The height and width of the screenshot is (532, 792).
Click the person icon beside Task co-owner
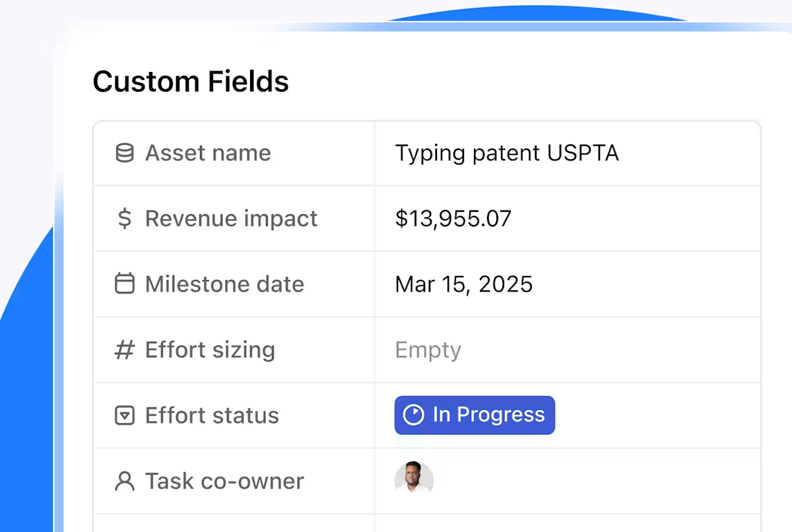coord(124,481)
